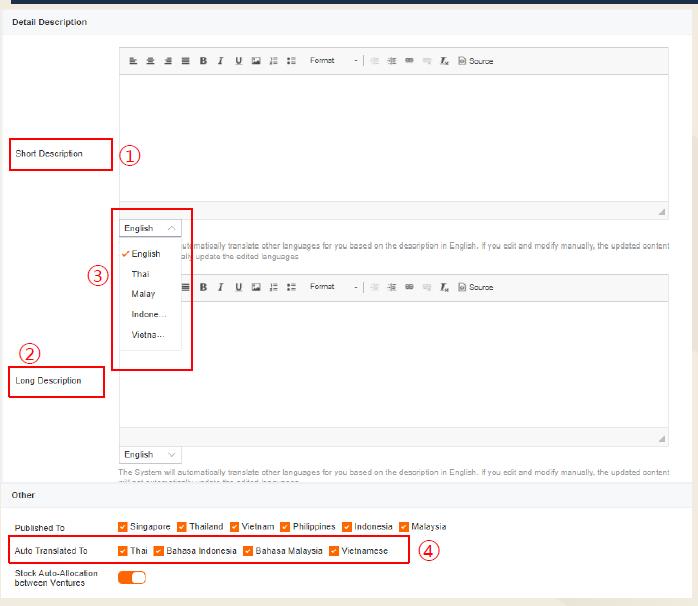This screenshot has width=698, height=606.
Task: Select Vietnamese in language list
Action: coord(150,335)
